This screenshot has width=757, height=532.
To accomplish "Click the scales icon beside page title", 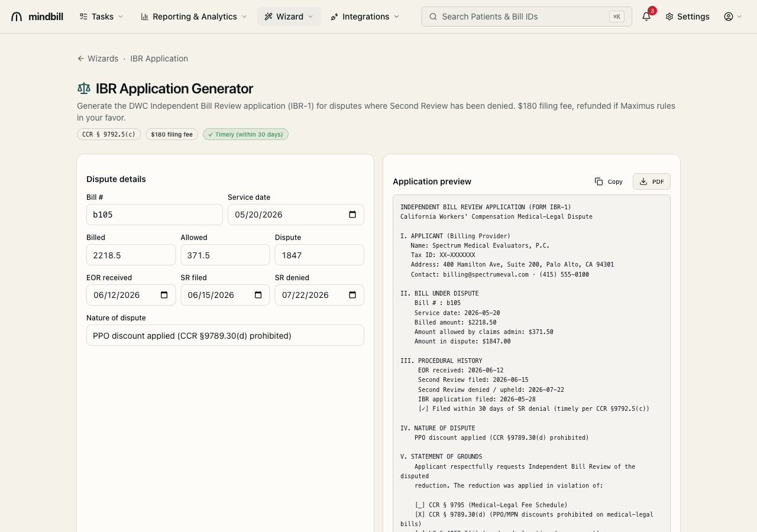I will click(84, 89).
